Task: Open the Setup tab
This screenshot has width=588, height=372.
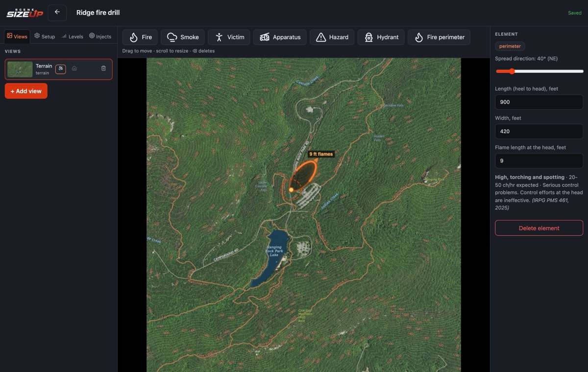Action: [45, 36]
